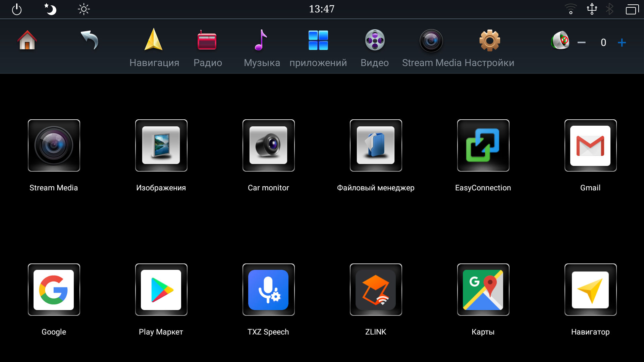Increase the volume with the plus button
Screen dimensions: 644x362
click(622, 43)
